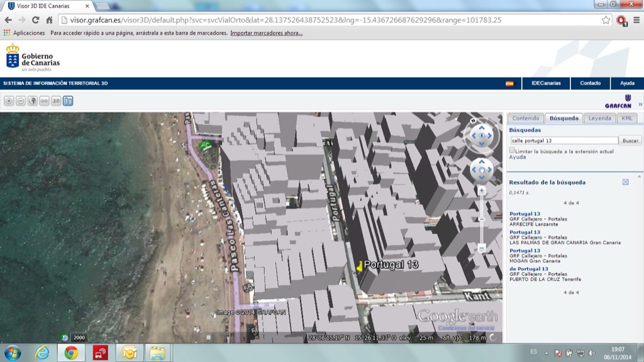The height and width of the screenshot is (362, 644).
Task: Expand panel with GRAFCAN double-chevron arrow
Action: [640, 105]
